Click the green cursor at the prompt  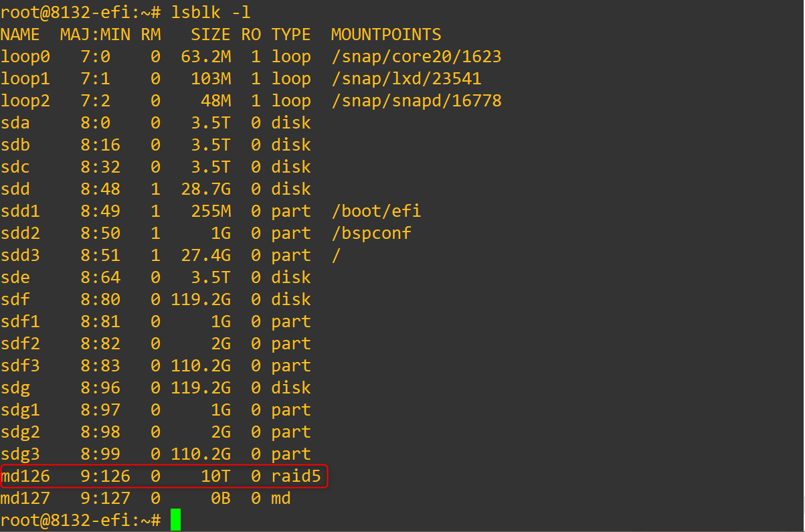175,520
